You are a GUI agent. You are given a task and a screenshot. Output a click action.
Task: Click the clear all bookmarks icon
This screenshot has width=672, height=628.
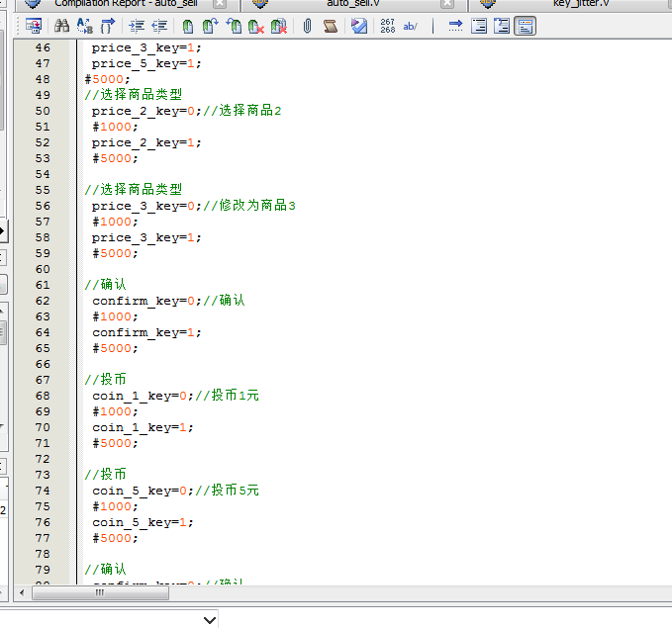click(279, 26)
